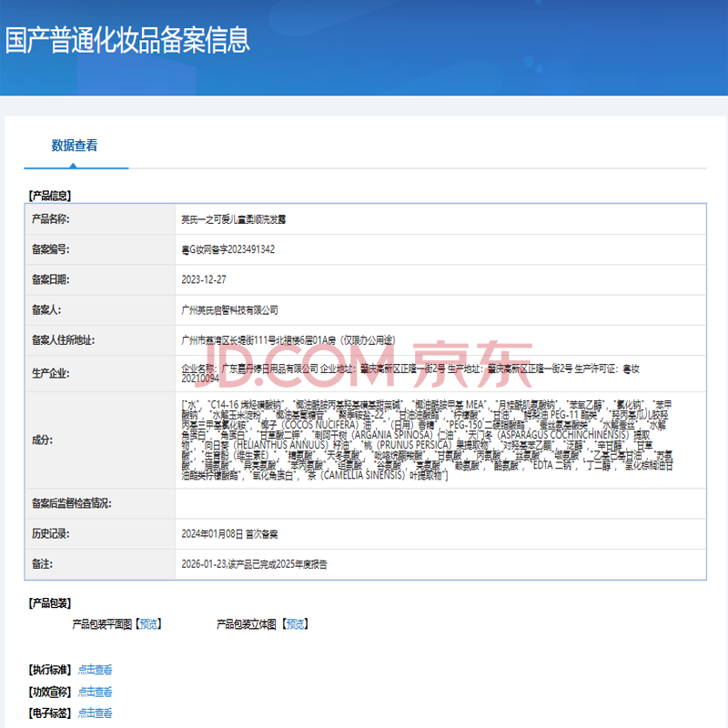Click the 【产品包装】 section heading
The width and height of the screenshot is (728, 728).
[x=50, y=602]
